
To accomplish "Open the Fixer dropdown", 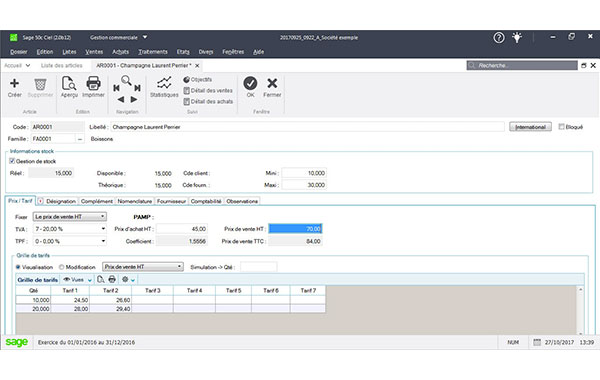I will point(70,217).
